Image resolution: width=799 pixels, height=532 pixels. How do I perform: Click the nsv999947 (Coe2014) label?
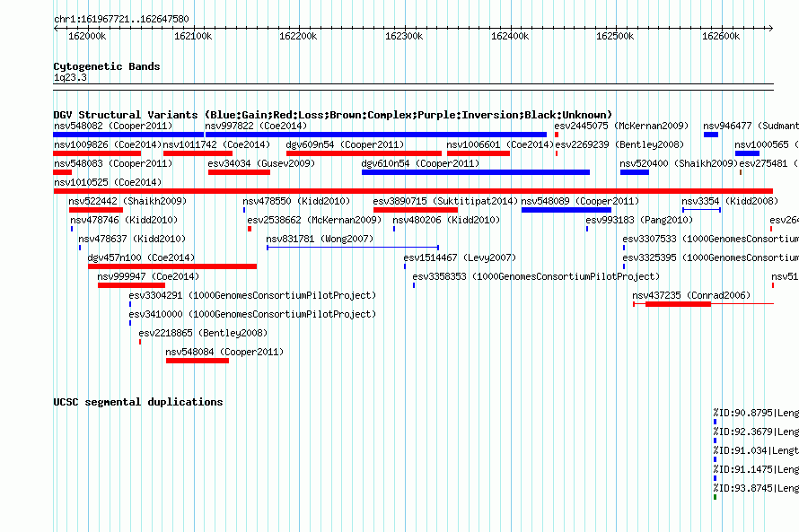pyautogui.click(x=148, y=276)
